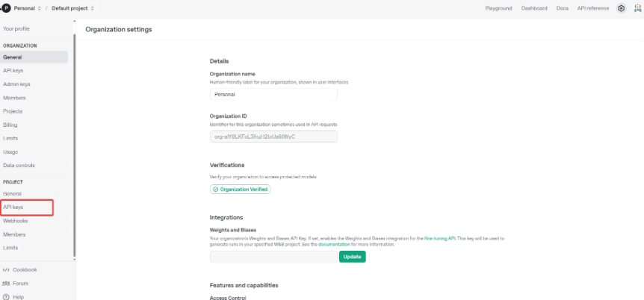Open the settings gear icon in header

pyautogui.click(x=622, y=8)
